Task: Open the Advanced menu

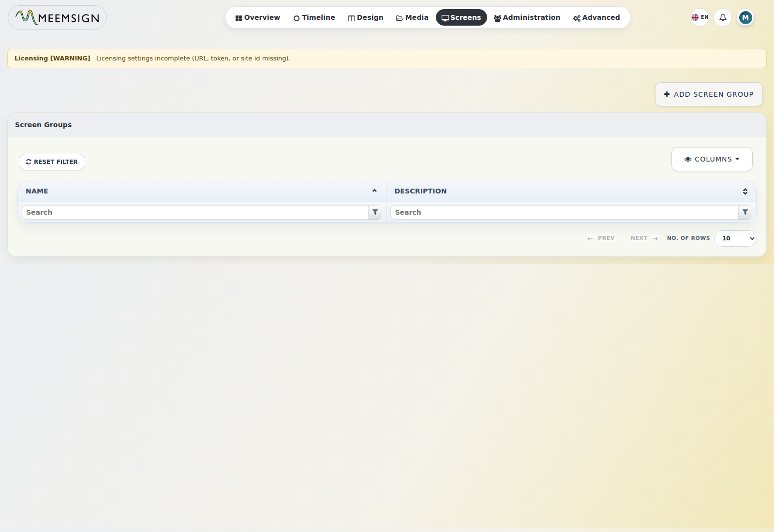Action: 596,17
